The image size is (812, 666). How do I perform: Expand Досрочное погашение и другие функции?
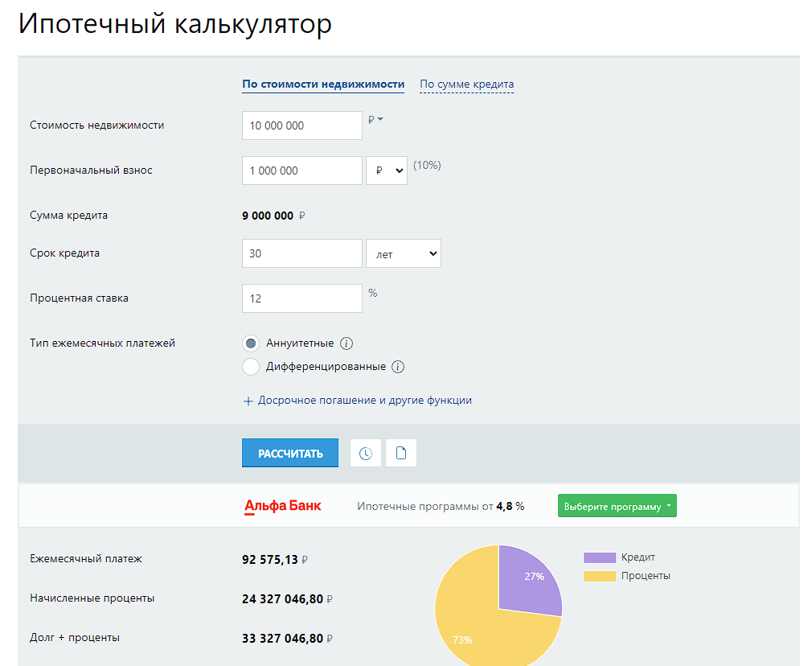[x=364, y=400]
